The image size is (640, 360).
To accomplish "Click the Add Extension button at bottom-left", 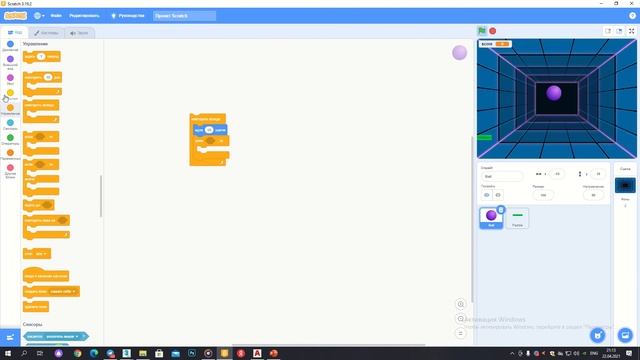I will point(10,337).
